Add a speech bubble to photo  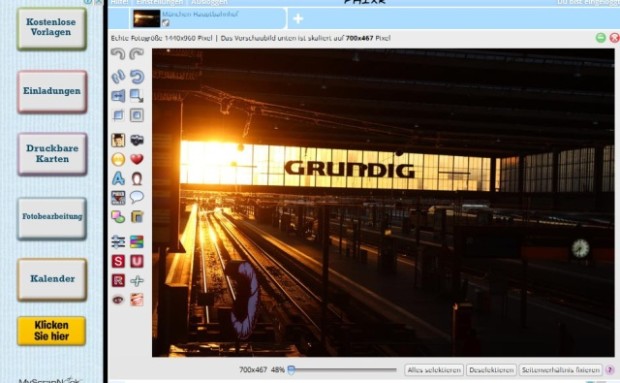coord(137,197)
